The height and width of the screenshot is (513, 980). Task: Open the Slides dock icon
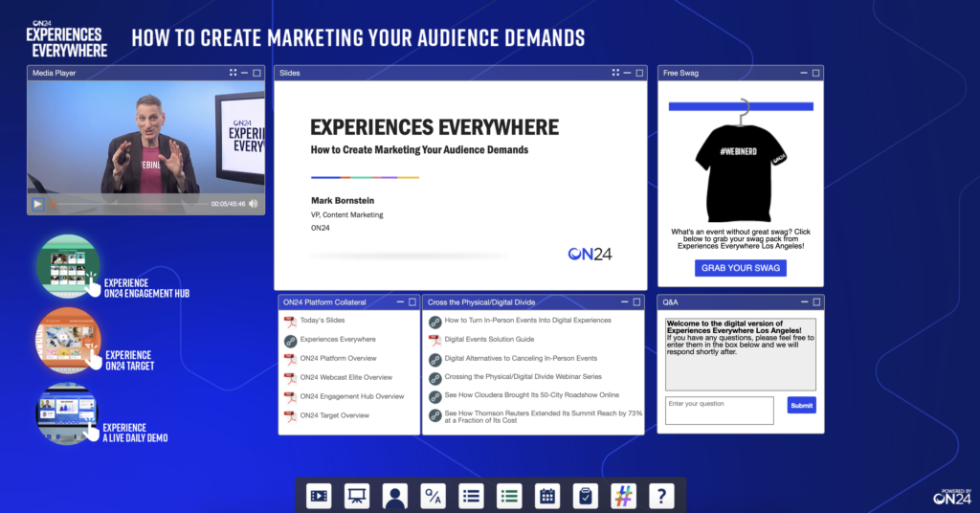tap(357, 496)
